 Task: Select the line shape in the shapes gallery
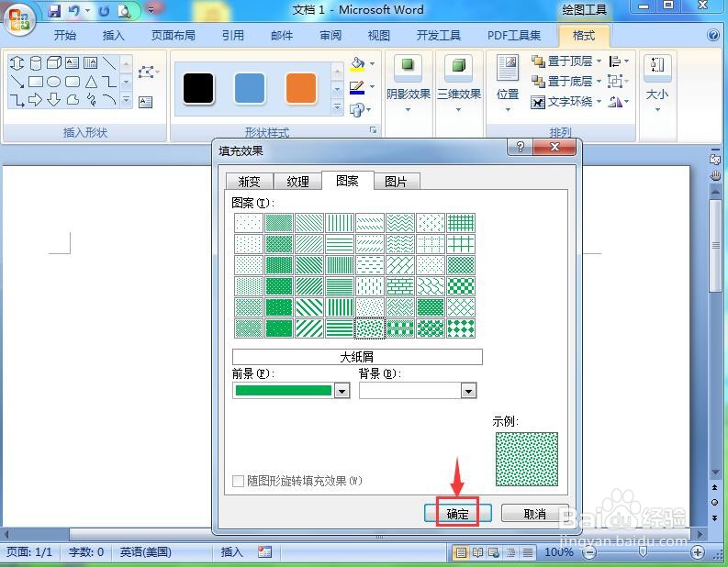(109, 62)
